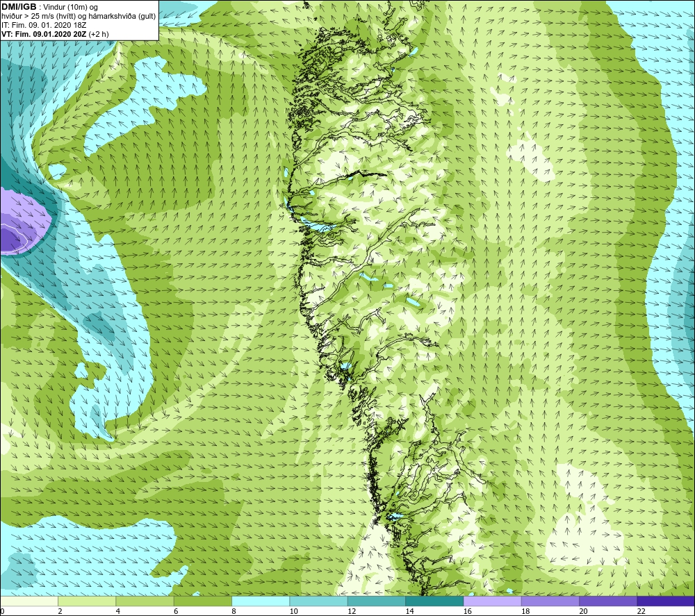
Task: Select the 'hviður > 25 m/s (hvítt)' line
Action: coord(38,17)
